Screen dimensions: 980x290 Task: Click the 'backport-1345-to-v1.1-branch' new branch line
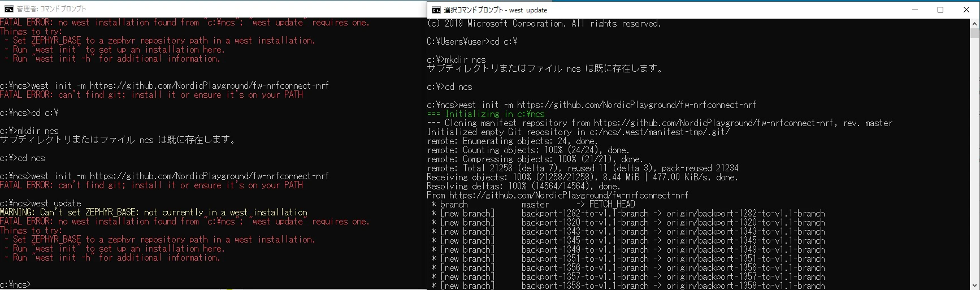(x=628, y=240)
